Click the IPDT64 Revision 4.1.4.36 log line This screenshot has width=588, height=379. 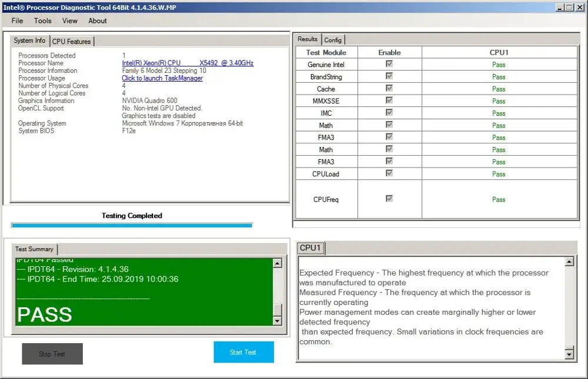click(x=73, y=269)
